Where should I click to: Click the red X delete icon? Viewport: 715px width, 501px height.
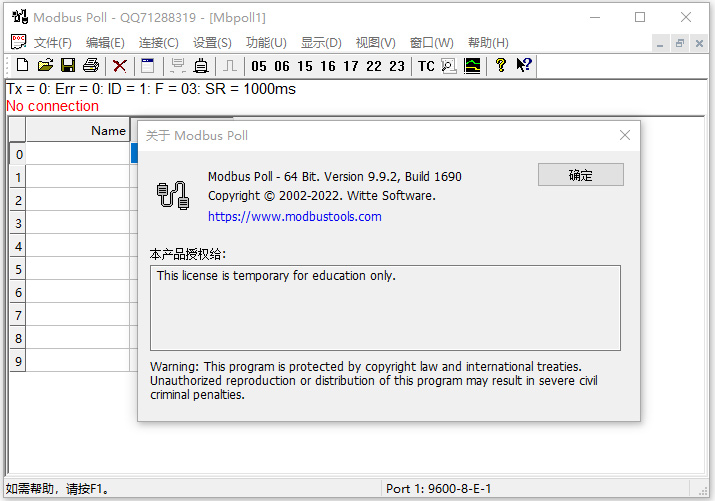[119, 66]
